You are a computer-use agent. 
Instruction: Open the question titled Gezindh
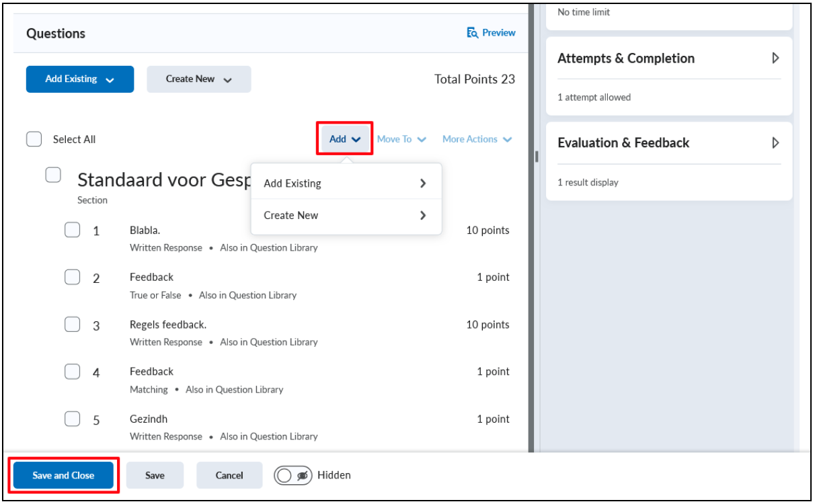point(149,419)
